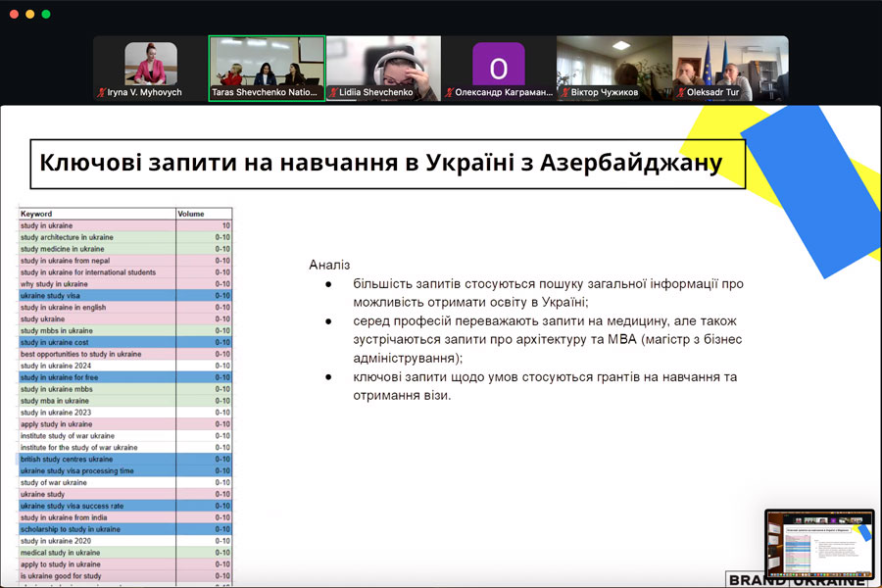
Task: Select 'is ukraine good for study' row
Action: tap(124, 576)
